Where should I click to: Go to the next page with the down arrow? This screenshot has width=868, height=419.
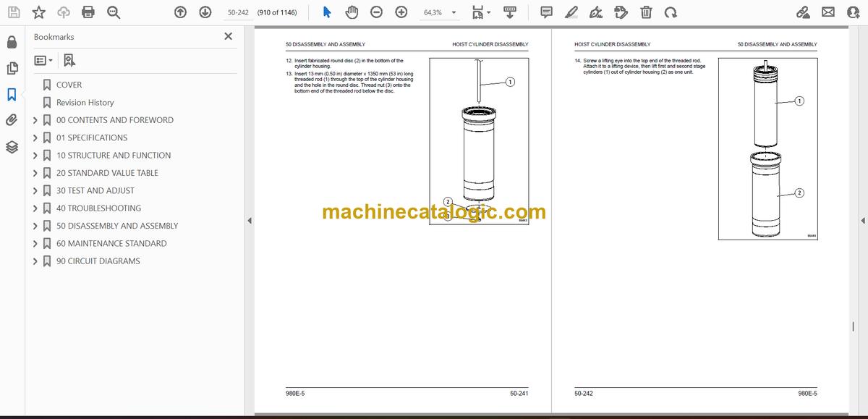205,12
